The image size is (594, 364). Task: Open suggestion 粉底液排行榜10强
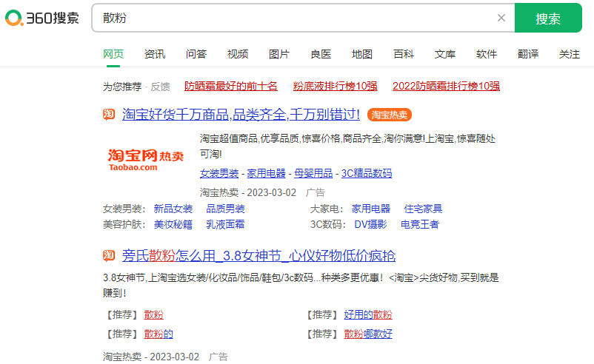pyautogui.click(x=335, y=87)
